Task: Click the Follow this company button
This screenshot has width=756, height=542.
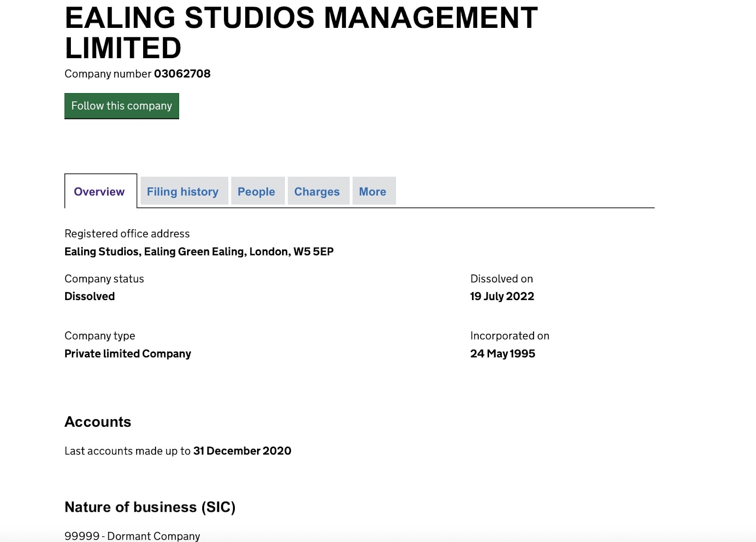Action: click(x=121, y=106)
